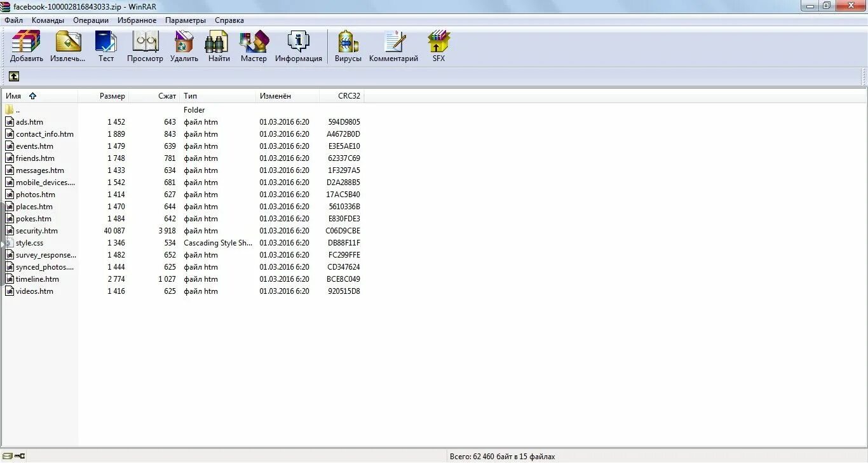The width and height of the screenshot is (868, 463).
Task: Select the events.htm file name
Action: 34,146
